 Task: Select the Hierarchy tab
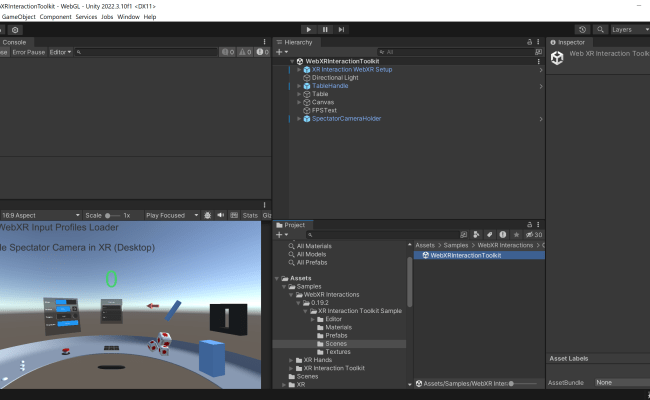295,42
